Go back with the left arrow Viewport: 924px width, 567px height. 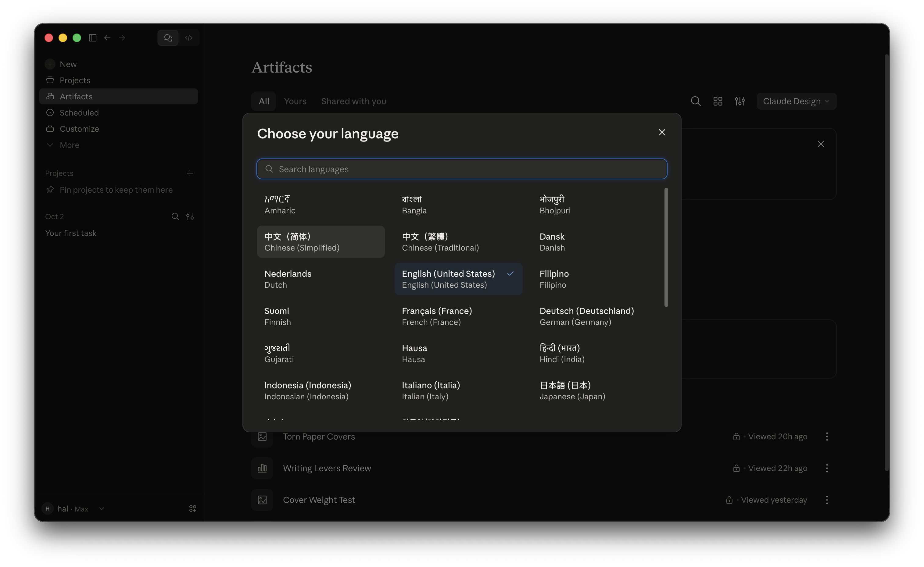[107, 38]
